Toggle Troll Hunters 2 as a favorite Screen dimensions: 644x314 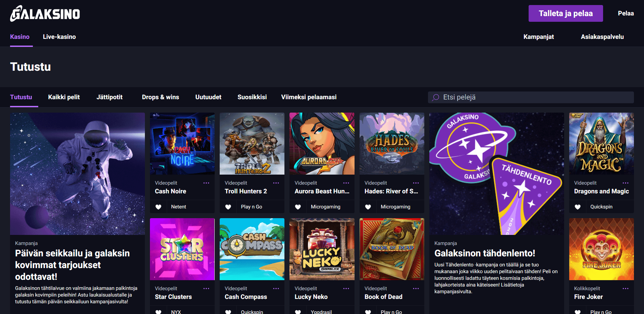coord(228,207)
